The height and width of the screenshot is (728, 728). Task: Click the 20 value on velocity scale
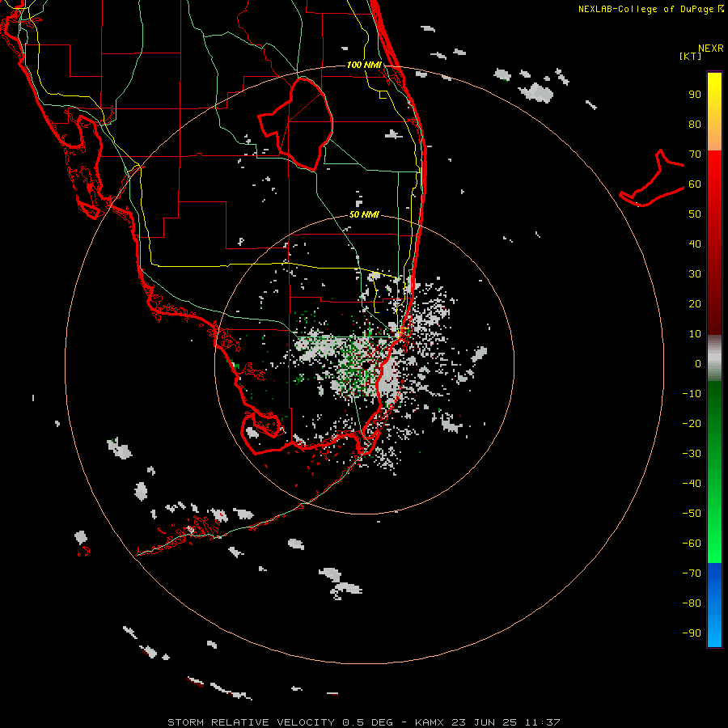point(695,303)
